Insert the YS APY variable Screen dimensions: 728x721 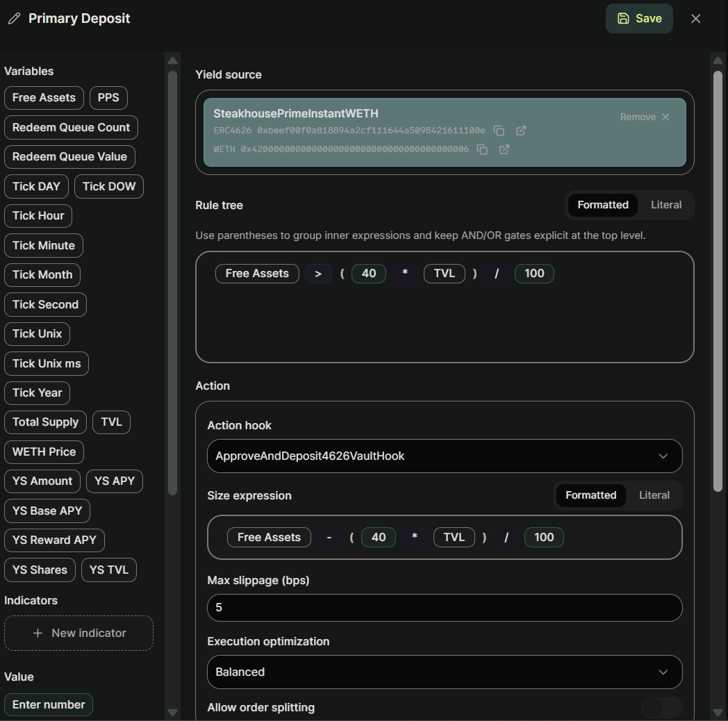coord(115,481)
